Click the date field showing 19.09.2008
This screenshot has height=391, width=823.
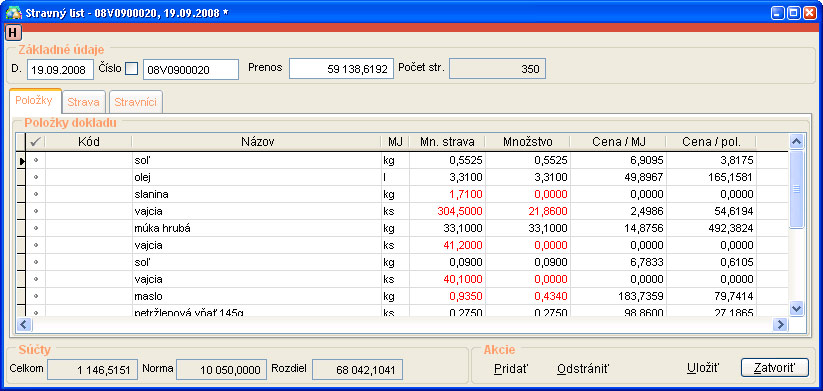click(x=60, y=69)
